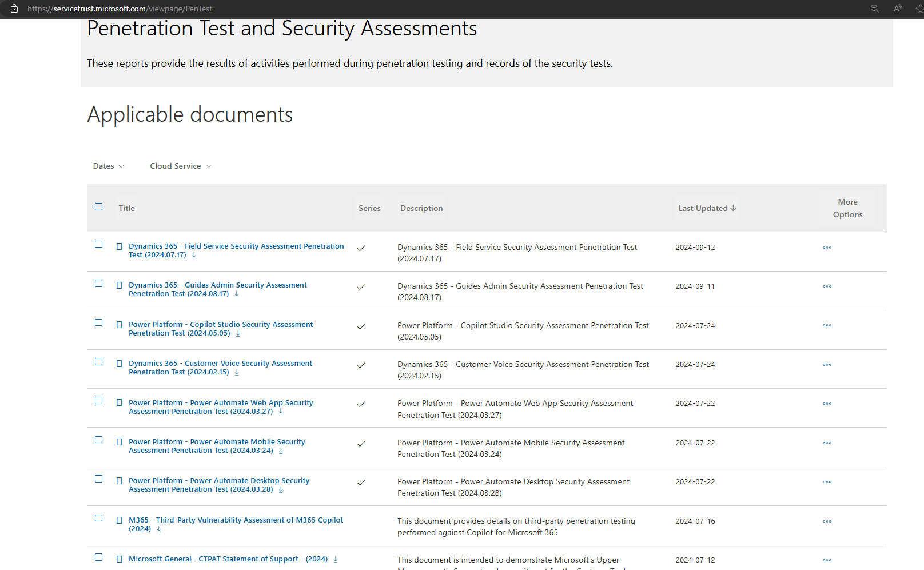Viewport: 924px width, 570px height.
Task: Open browser zoom magnifier icon
Action: click(x=874, y=9)
